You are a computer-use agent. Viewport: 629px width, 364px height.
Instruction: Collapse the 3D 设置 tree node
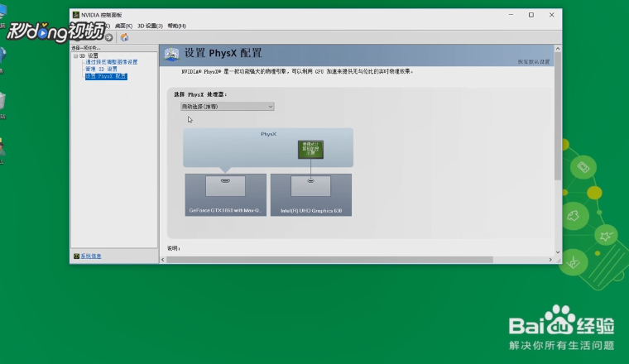coord(75,56)
